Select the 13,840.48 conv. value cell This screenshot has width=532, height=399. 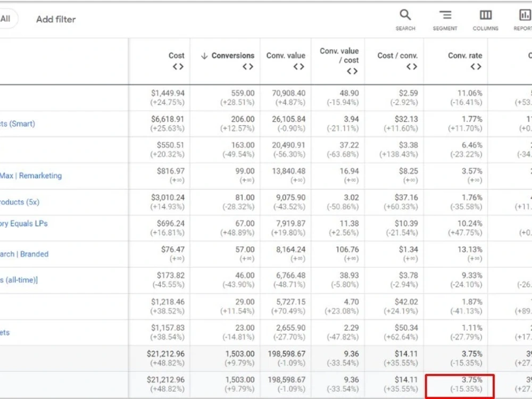tap(286, 176)
